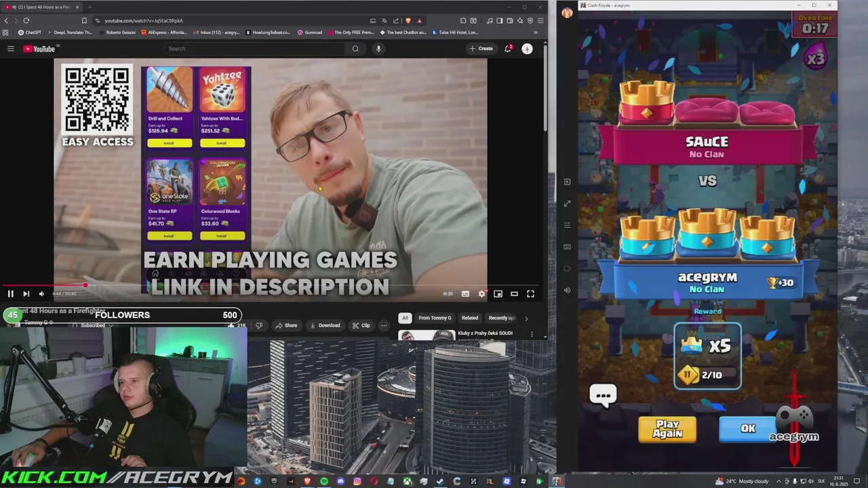Click the acegrym player name banner

point(707,282)
